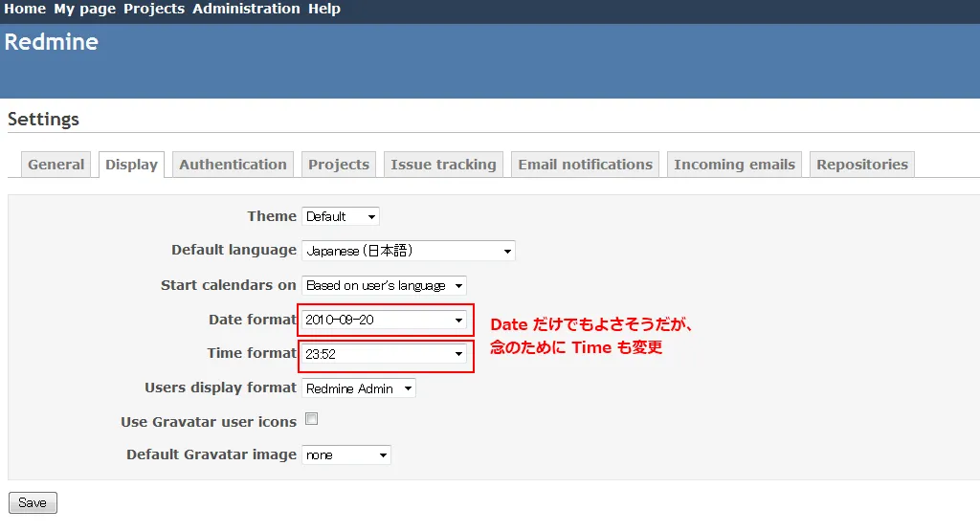Go to My page link
The width and height of the screenshot is (980, 532).
point(84,9)
